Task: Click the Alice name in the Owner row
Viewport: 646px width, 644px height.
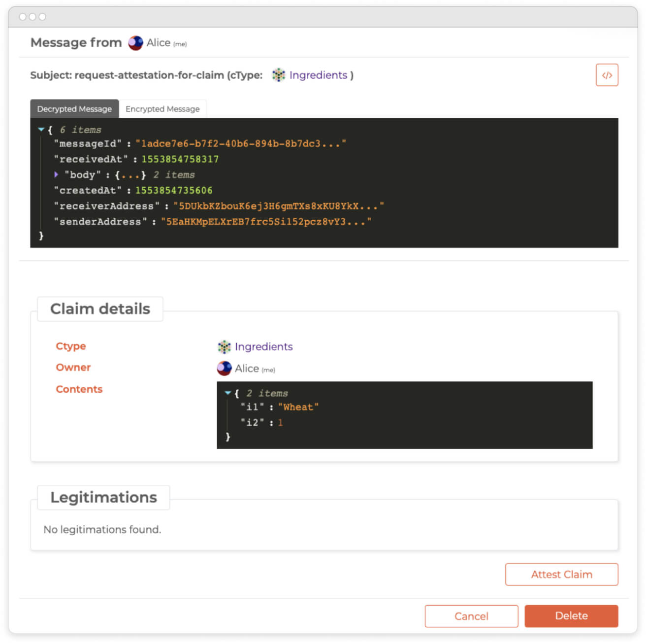Action: 247,369
